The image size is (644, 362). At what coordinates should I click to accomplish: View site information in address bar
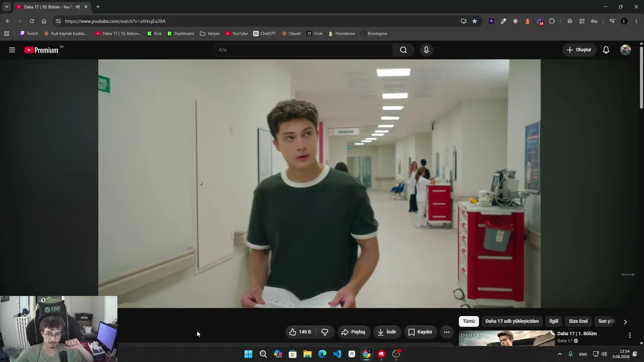point(58,21)
